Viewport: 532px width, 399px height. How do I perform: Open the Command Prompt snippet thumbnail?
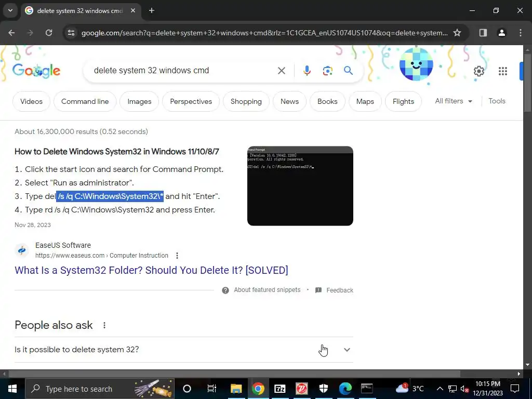[x=300, y=186]
